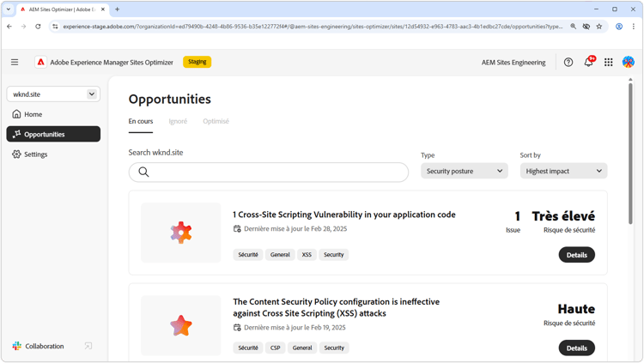Click the Collaboration link
644x363 pixels.
pos(45,346)
